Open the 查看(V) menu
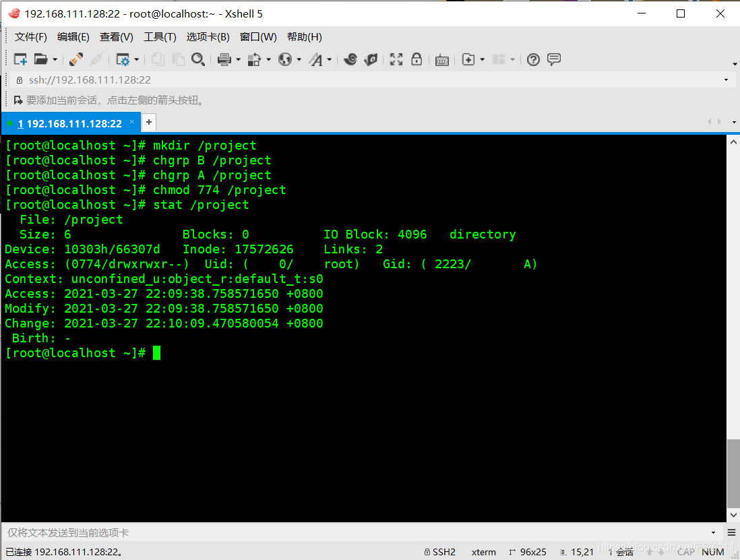 coord(116,37)
